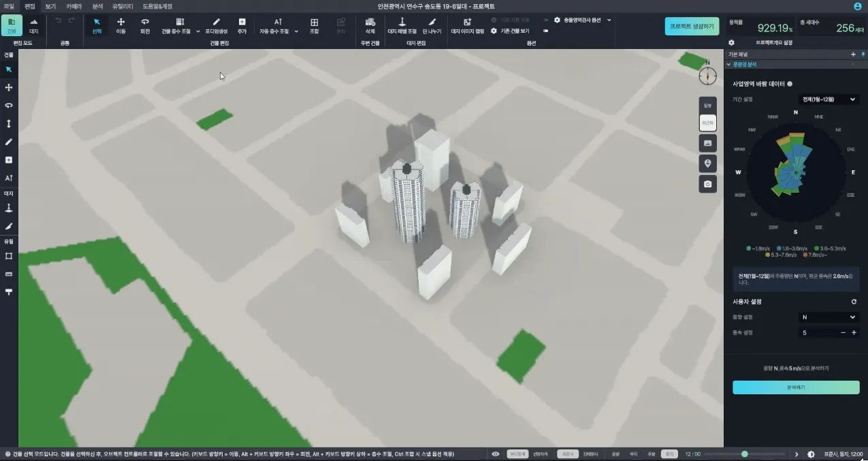This screenshot has width=868, height=461.
Task: Open the 도움말&계정 menu
Action: [x=157, y=5]
